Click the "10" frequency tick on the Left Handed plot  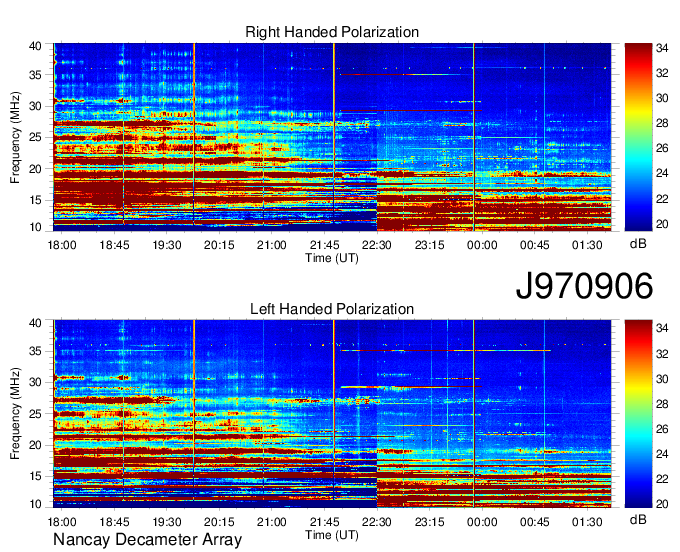pyautogui.click(x=35, y=504)
